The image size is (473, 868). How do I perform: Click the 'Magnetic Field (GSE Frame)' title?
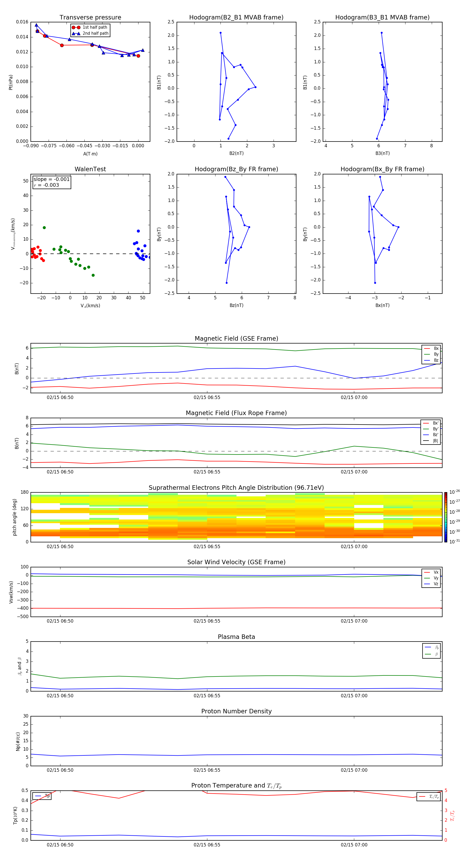coord(236,339)
